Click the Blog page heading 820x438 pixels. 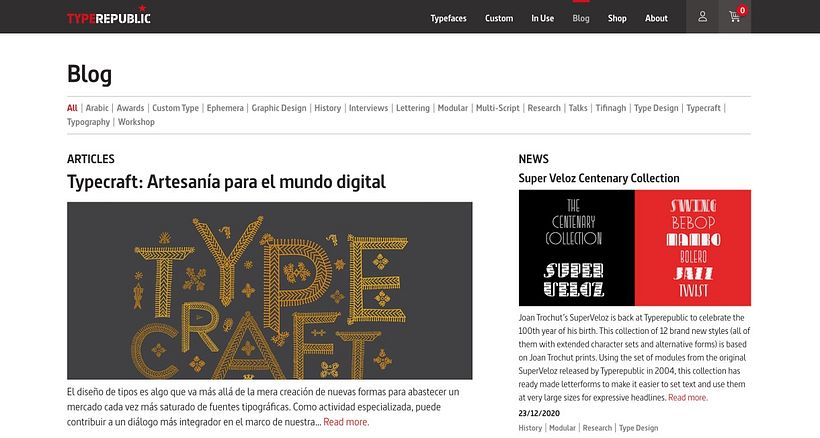point(89,74)
